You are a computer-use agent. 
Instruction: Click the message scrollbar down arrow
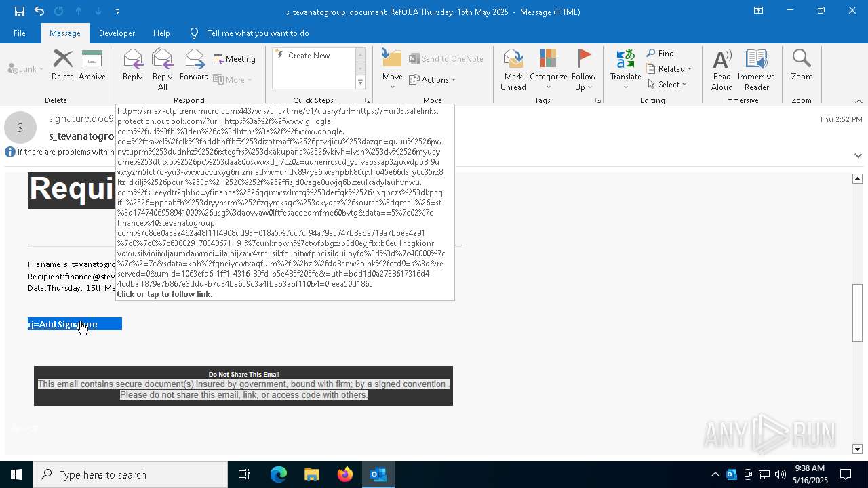tap(857, 449)
